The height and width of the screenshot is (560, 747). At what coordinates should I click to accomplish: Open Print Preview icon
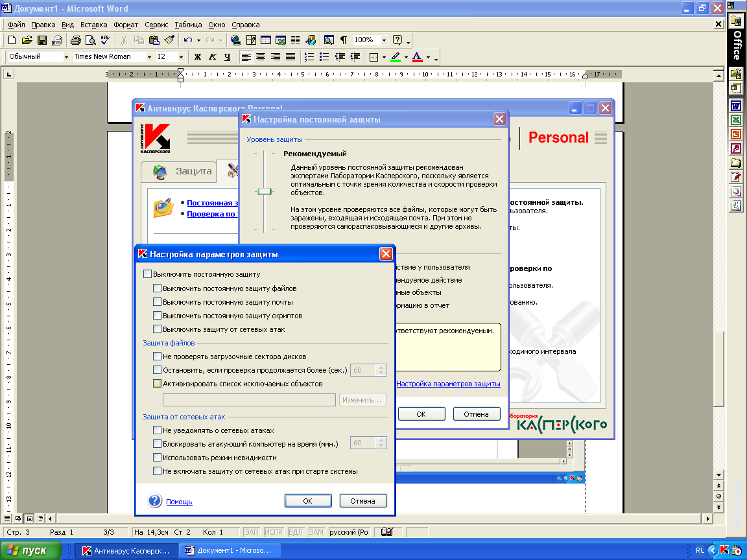pyautogui.click(x=90, y=40)
